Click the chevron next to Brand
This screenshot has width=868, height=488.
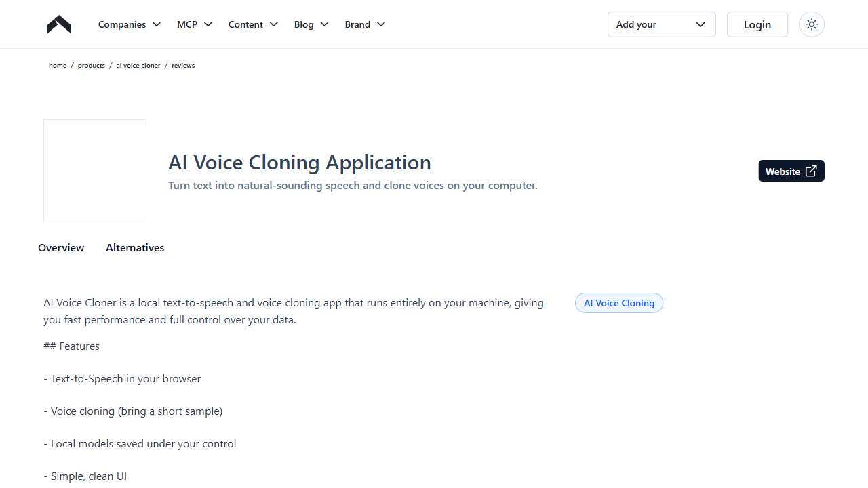pyautogui.click(x=382, y=24)
